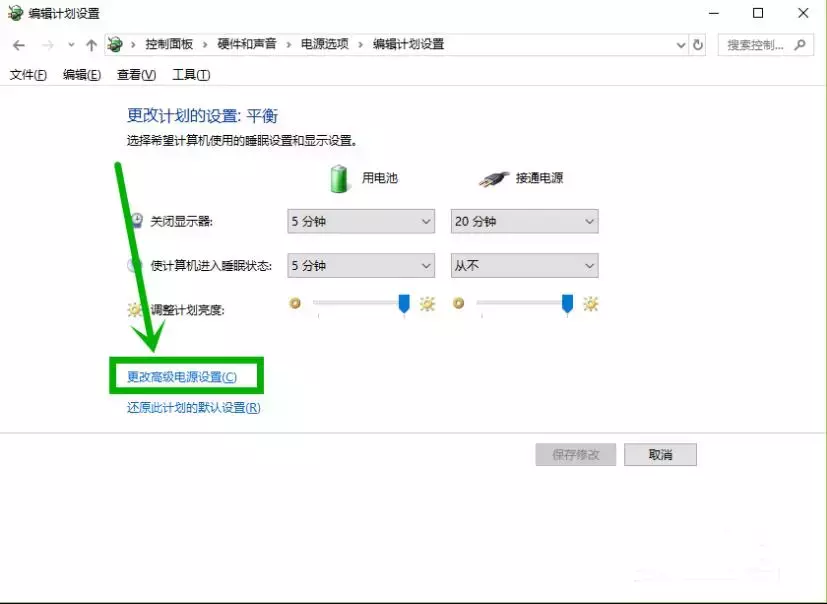
Task: Open the 5 分钟 display timeout dropdown
Action: pos(360,220)
